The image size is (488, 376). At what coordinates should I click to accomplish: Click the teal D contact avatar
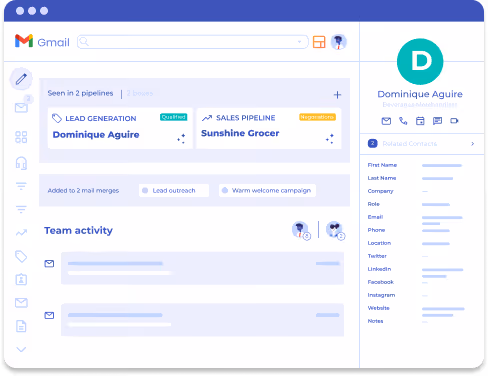(420, 62)
